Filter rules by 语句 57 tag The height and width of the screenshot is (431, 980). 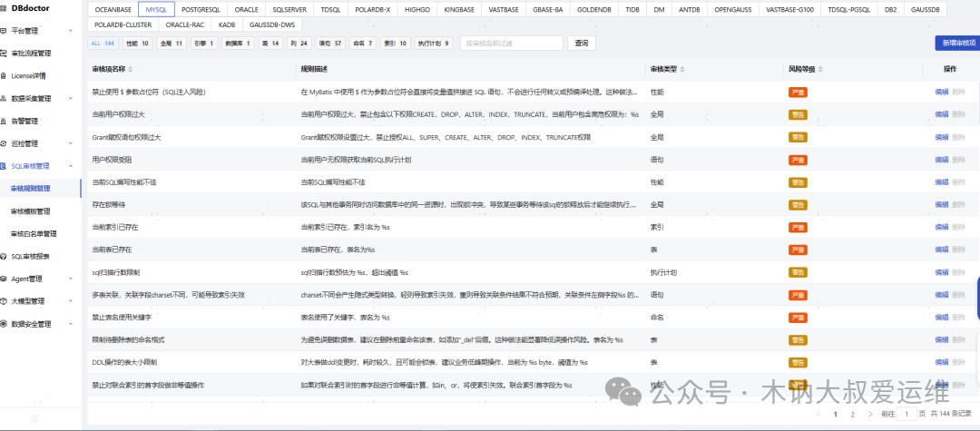pos(330,44)
